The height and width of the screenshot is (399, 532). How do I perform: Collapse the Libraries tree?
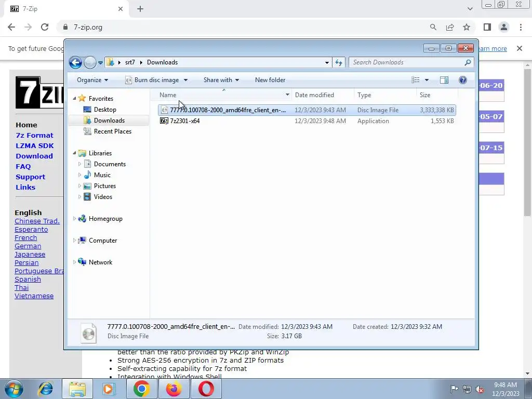74,153
